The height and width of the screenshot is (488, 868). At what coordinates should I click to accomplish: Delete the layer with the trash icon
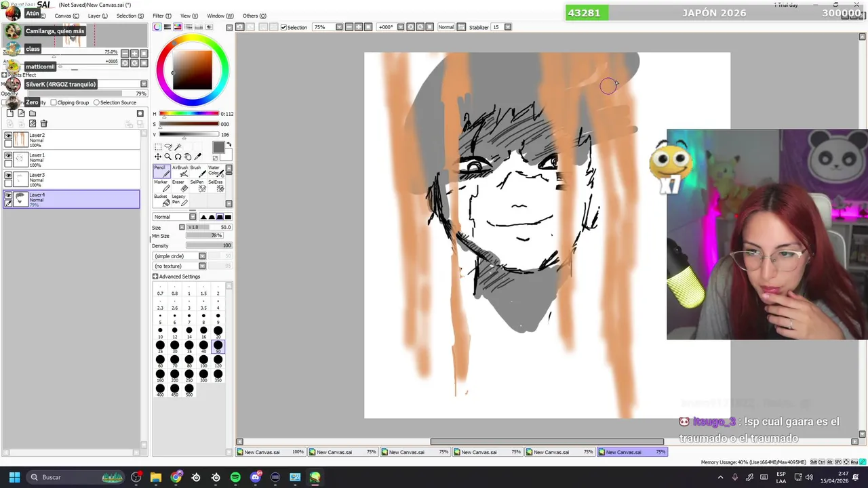pos(44,123)
